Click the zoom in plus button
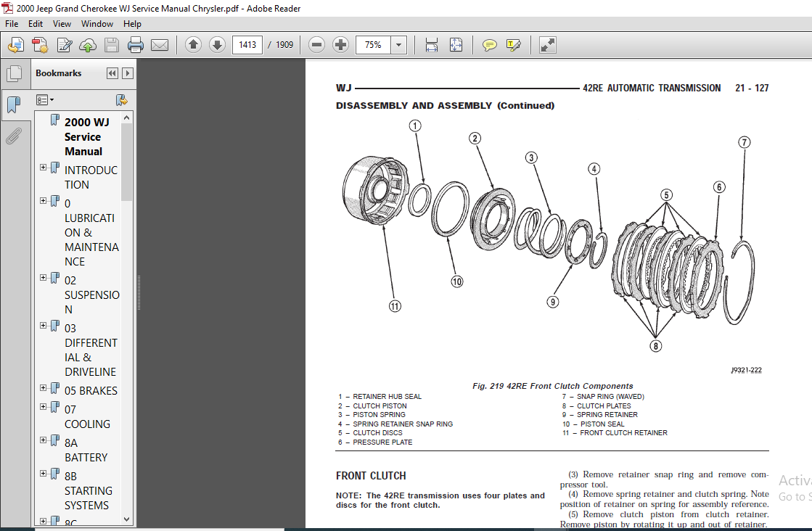Screen dimensions: 812x531 click(341, 45)
